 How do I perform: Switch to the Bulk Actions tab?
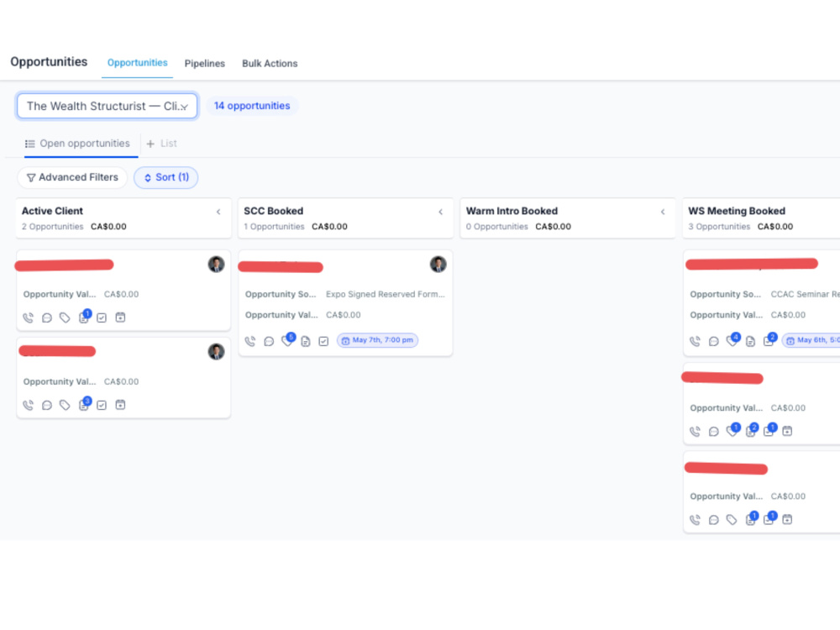[x=270, y=63]
